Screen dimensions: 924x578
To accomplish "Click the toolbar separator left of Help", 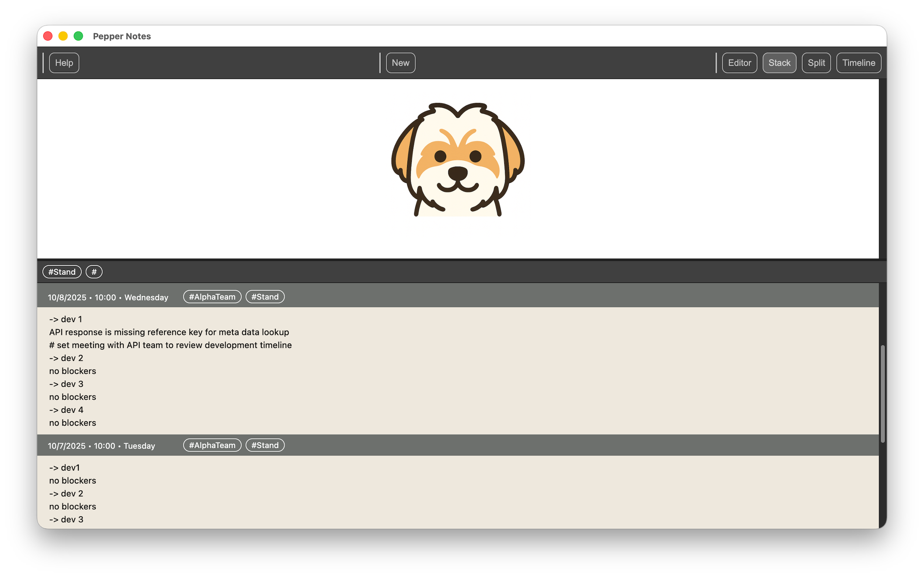I will (43, 63).
